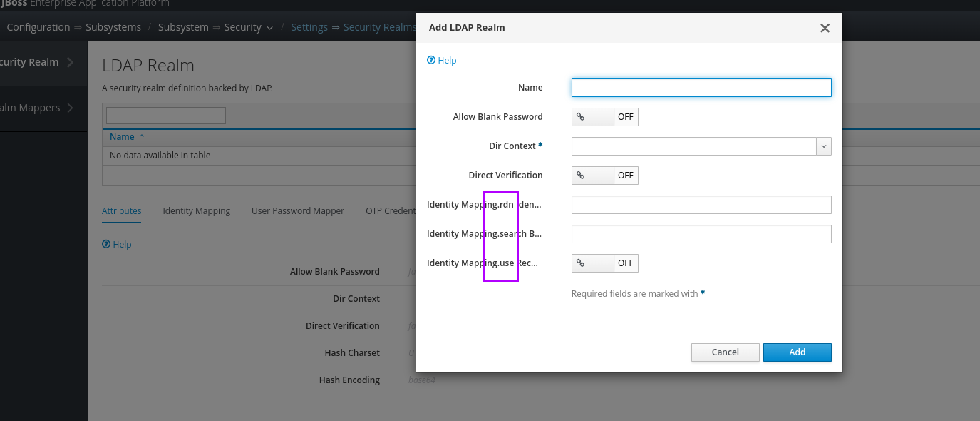Enable the Identity Mapping.use Rec… switch
This screenshot has height=421, width=980.
614,263
